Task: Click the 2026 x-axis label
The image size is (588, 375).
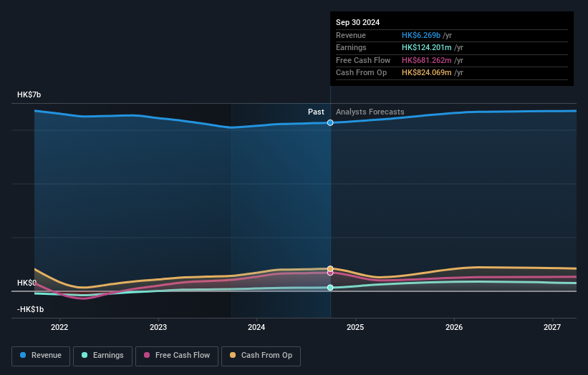Action: click(x=454, y=327)
